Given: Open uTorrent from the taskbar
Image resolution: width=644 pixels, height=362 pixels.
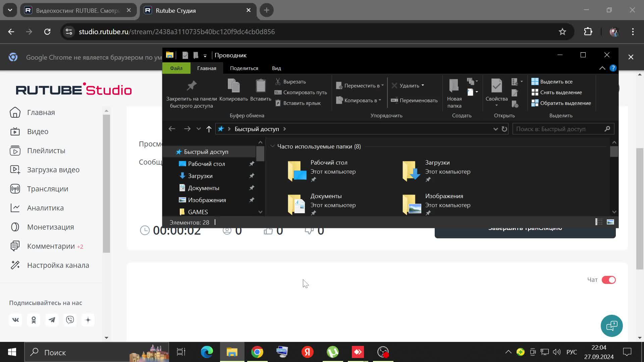Looking at the screenshot, I should pos(332,352).
